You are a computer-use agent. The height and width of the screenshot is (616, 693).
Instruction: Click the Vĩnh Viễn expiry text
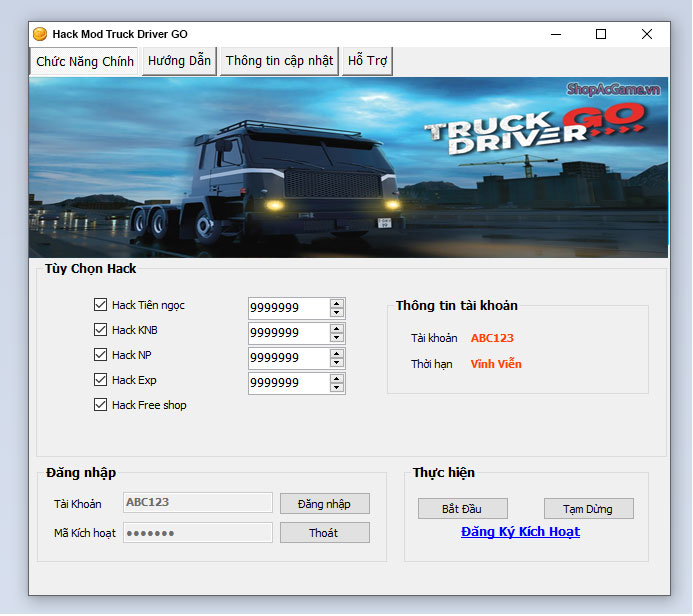[x=496, y=364]
